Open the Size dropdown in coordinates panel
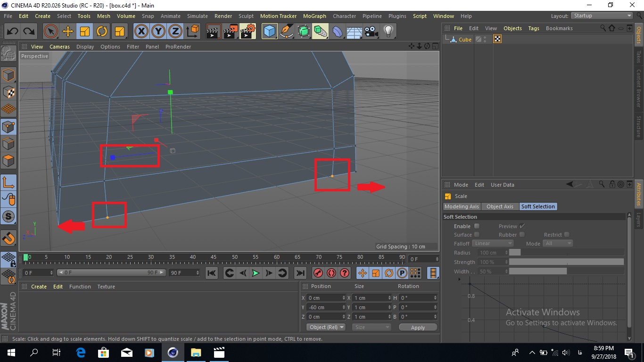 372,327
